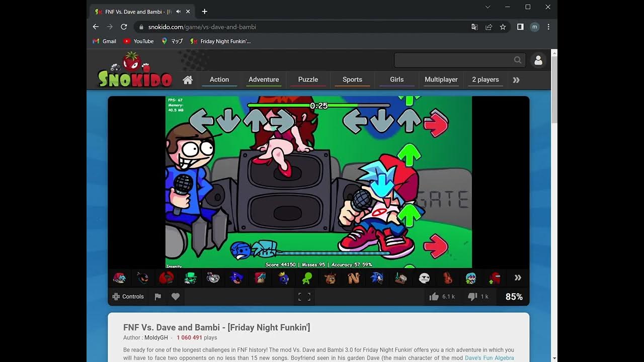Expand more categories with double chevron in nav bar
Image resolution: width=644 pixels, height=362 pixels.
(516, 80)
